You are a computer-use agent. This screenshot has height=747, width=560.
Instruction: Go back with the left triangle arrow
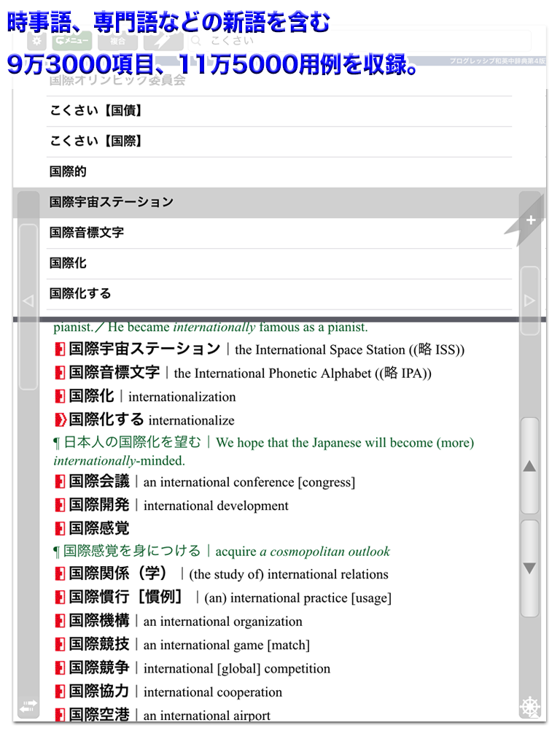28,301
